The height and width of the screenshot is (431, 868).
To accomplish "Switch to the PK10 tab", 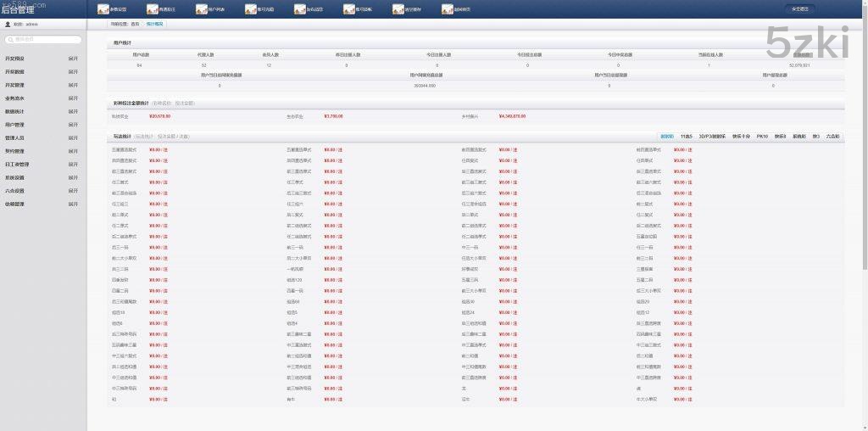I will pos(761,136).
